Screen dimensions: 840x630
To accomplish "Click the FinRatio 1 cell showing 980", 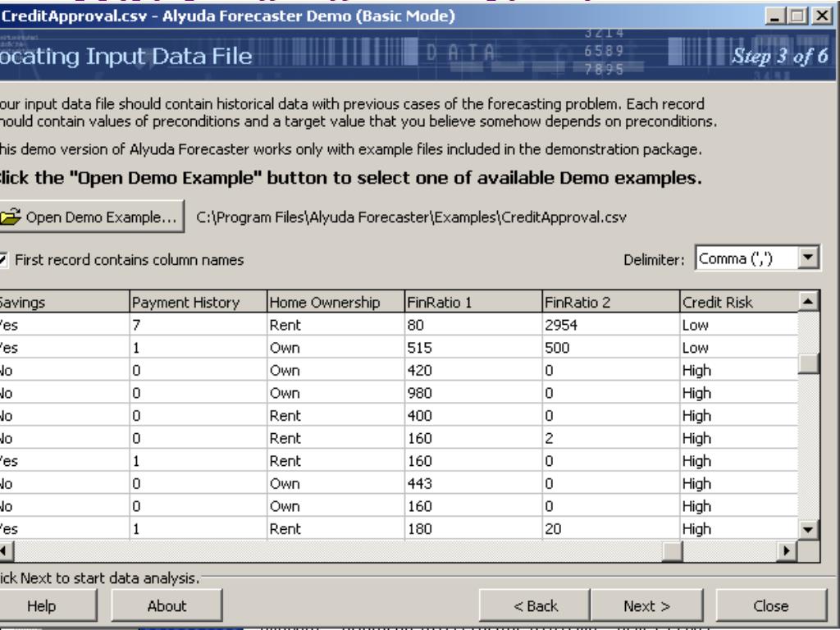I will coord(473,393).
